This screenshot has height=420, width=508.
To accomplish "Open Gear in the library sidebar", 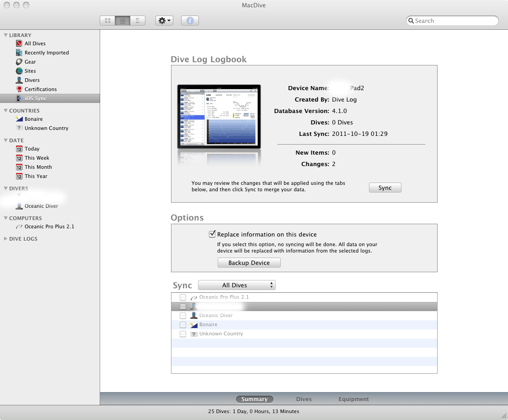I will pyautogui.click(x=30, y=62).
